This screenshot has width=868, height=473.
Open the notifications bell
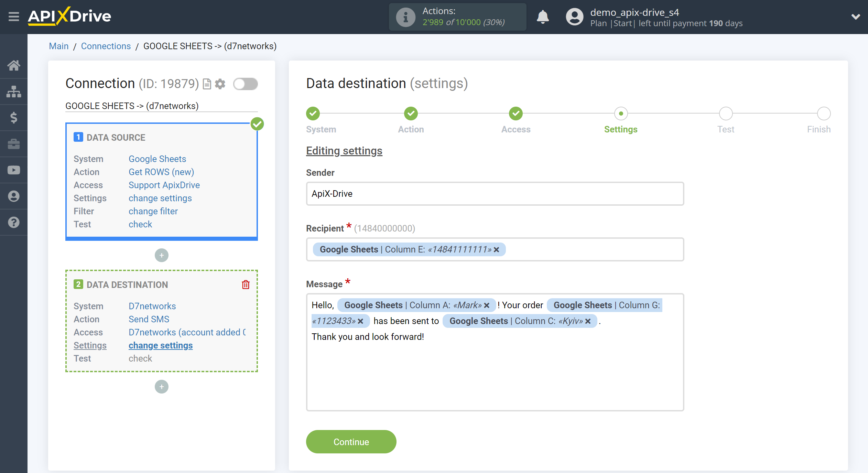(x=543, y=17)
